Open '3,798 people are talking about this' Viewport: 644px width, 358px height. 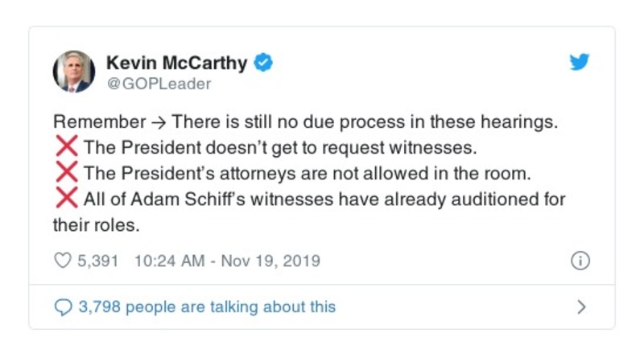[206, 307]
